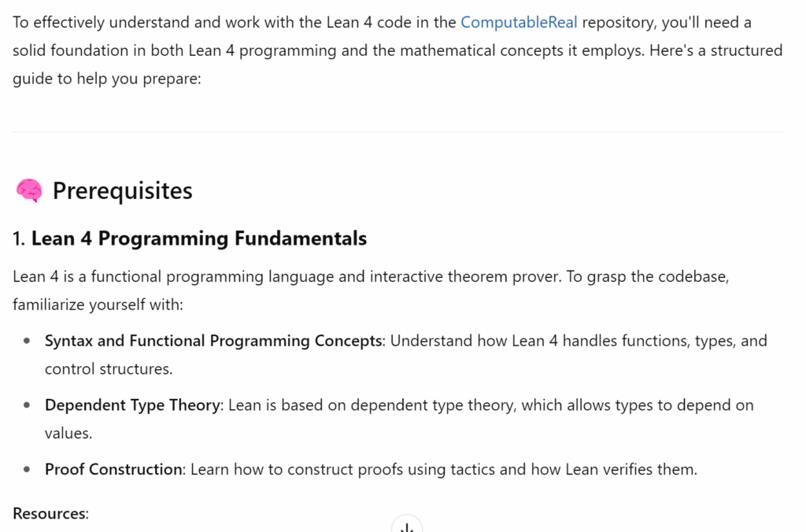Image resolution: width=806 pixels, height=532 pixels.
Task: Click the bold Dependent Type Theory label
Action: (132, 405)
